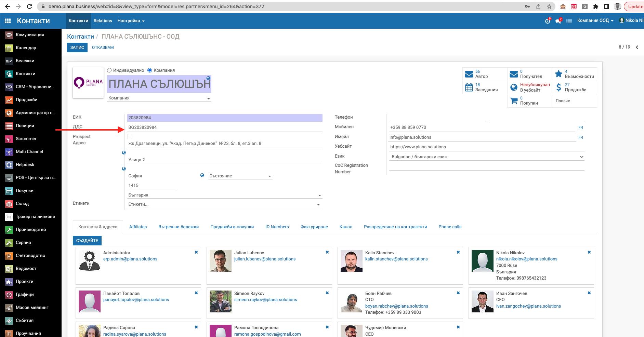Open Nikola user menu in top bar
644x337 pixels.
[631, 21]
